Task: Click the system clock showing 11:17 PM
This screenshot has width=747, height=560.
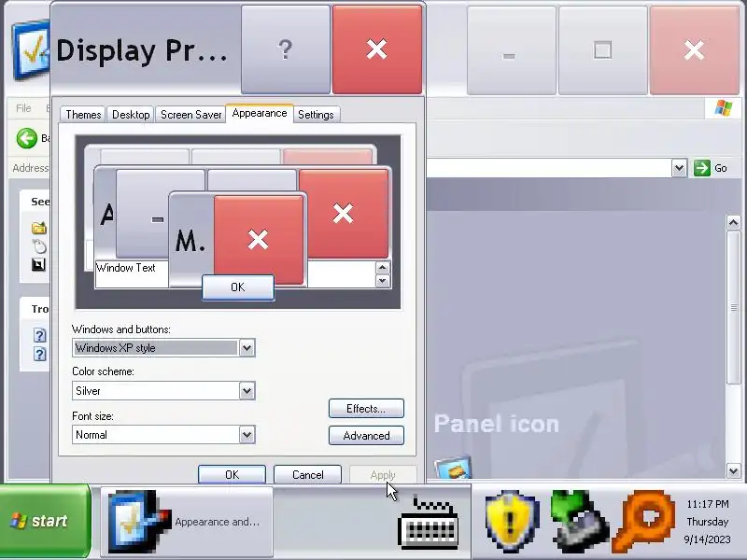Action: point(707,504)
